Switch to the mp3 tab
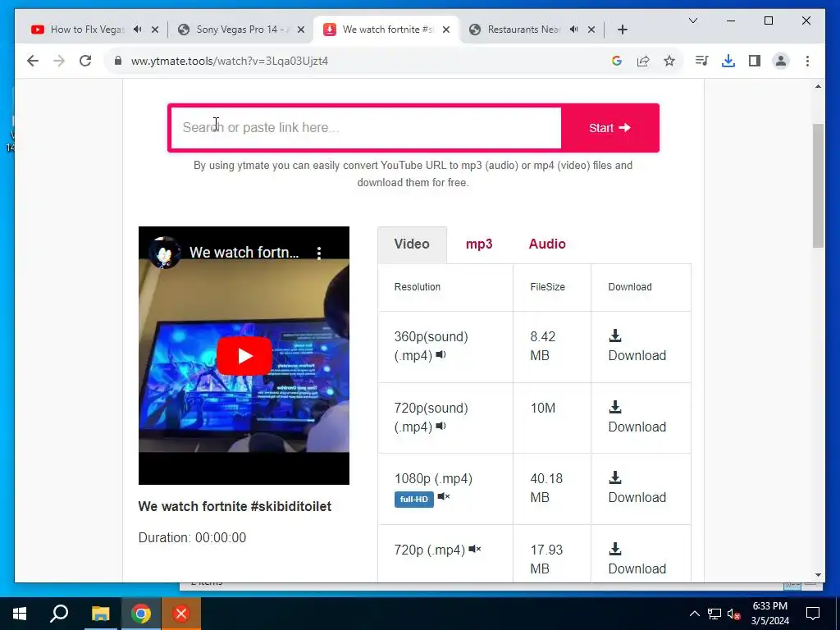The height and width of the screenshot is (630, 840). tap(479, 244)
